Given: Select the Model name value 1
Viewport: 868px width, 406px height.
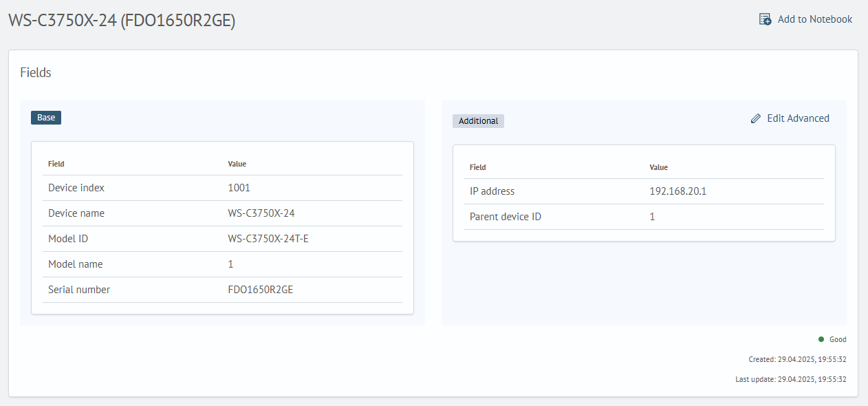Looking at the screenshot, I should [x=230, y=264].
